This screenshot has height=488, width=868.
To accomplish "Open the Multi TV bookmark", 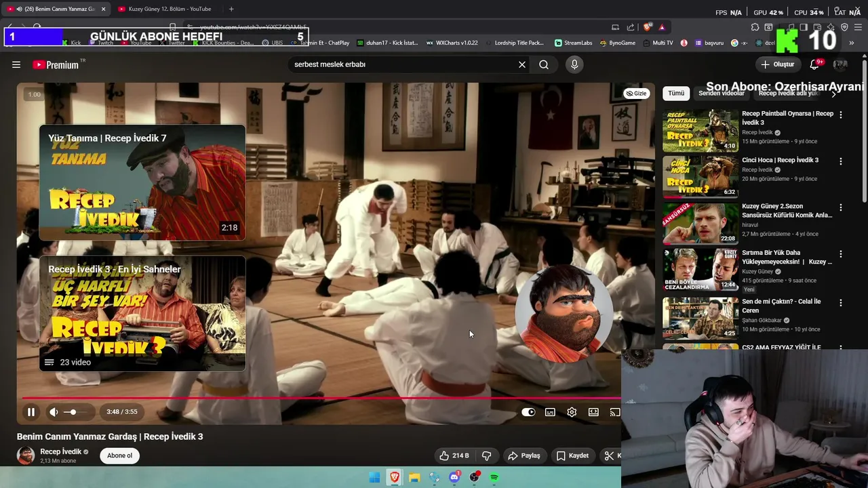I will pyautogui.click(x=658, y=43).
